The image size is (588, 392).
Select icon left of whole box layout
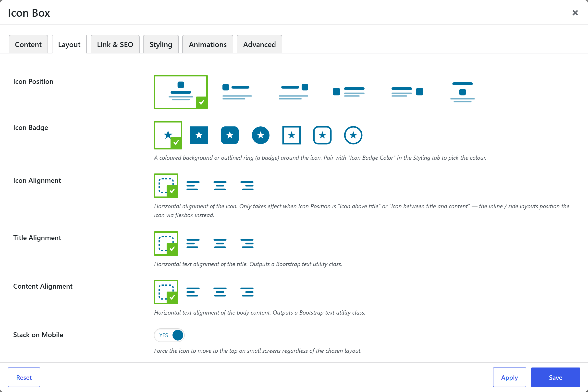tap(349, 92)
